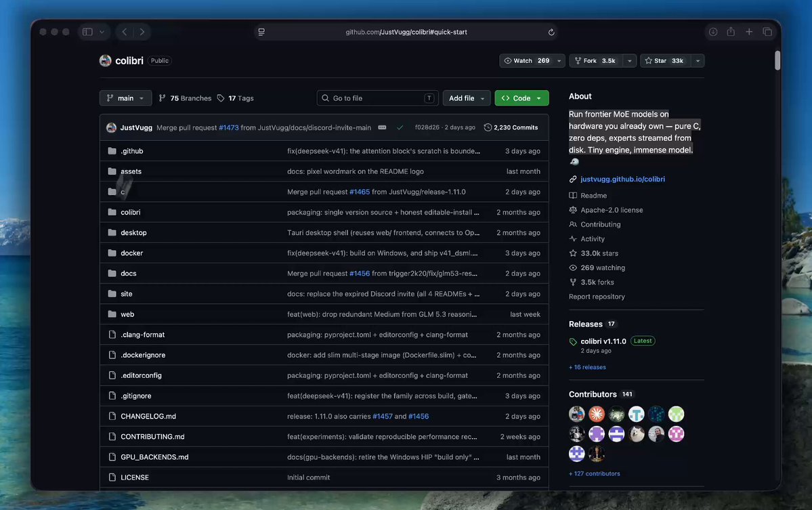Expand Star lists dropdown arrow

(698, 60)
